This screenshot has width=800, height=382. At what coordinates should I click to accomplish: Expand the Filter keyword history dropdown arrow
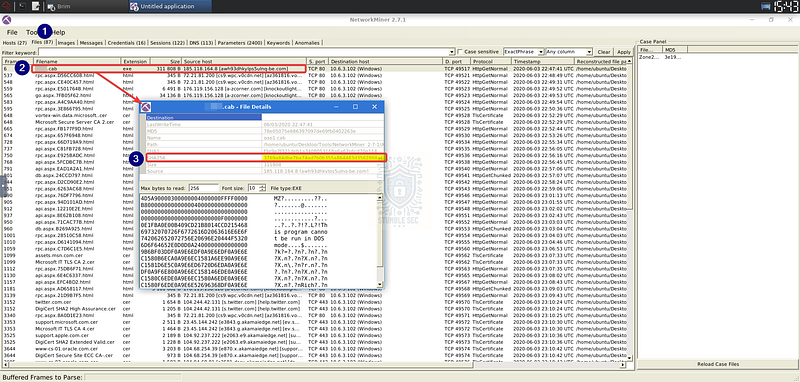pyautogui.click(x=453, y=52)
